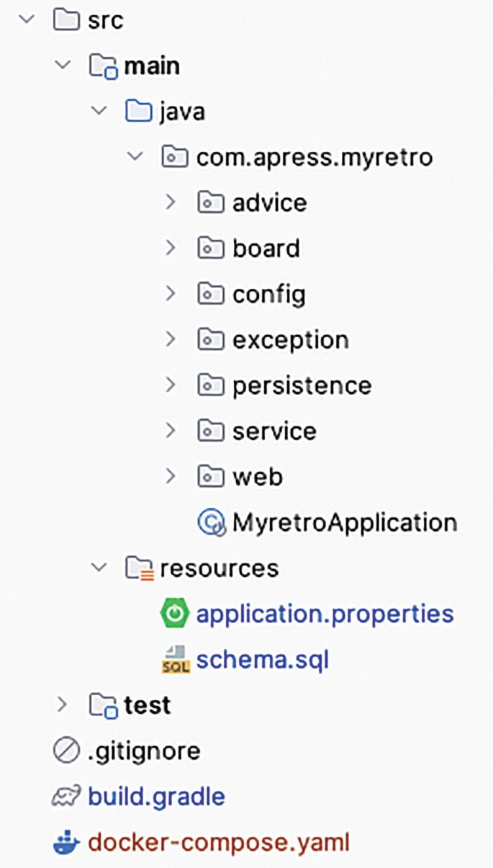This screenshot has width=493, height=868.
Task: Click the package icon beside com.apress.myretro
Action: click(x=174, y=157)
